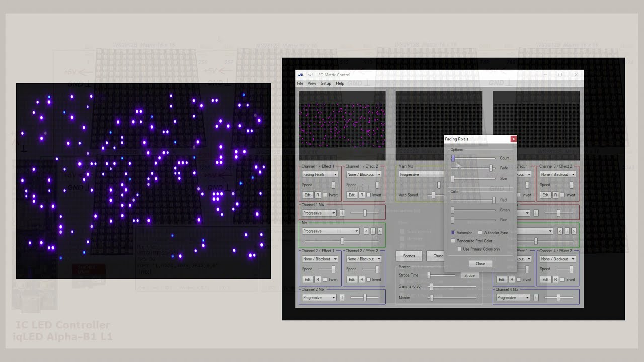Open the Channel 1 / Effect 2 dropdown
The width and height of the screenshot is (644, 362).
pos(364,174)
